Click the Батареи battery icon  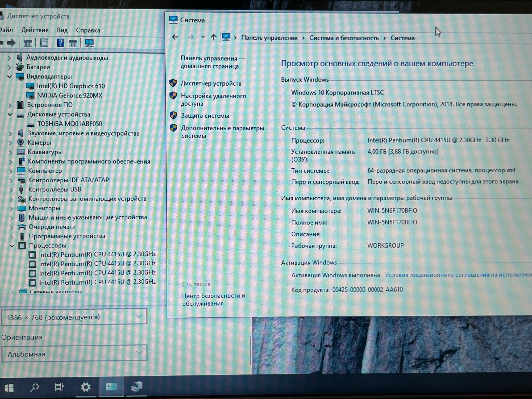click(20, 67)
